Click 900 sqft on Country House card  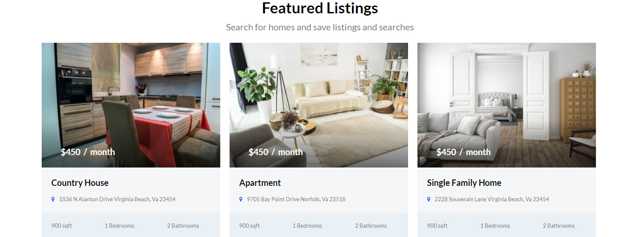click(62, 225)
